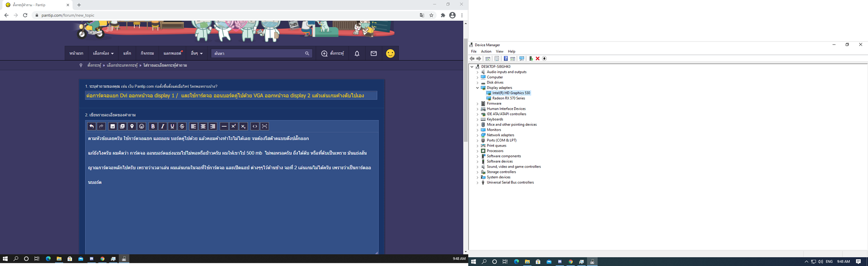Open Device Manager Help menu

click(x=512, y=51)
